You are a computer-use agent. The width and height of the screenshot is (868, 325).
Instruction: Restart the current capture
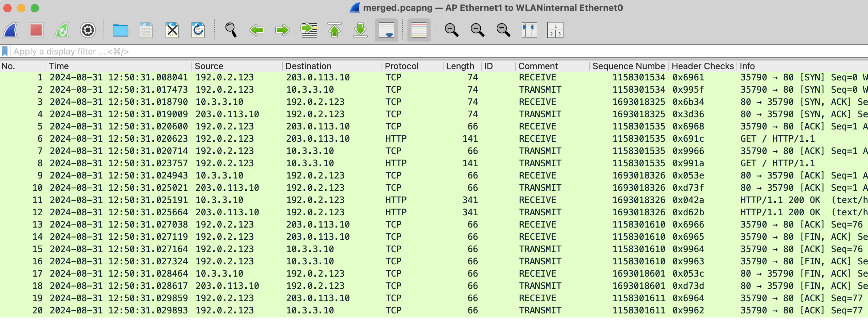point(62,30)
